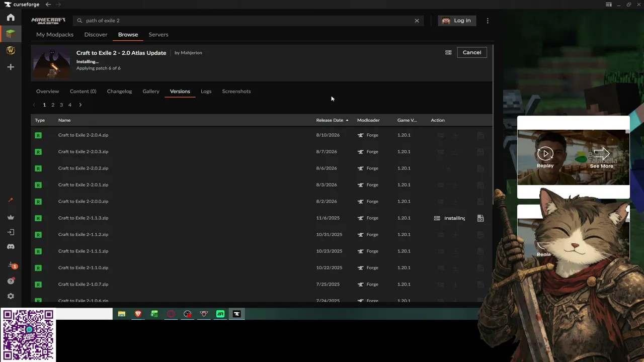Open the Changelog tab
The width and height of the screenshot is (644, 362).
[119, 92]
